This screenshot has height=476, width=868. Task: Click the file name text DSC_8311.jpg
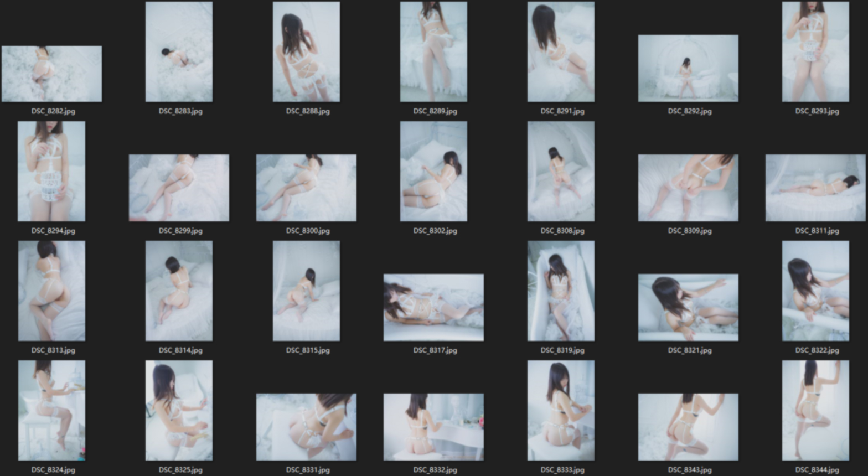click(817, 231)
